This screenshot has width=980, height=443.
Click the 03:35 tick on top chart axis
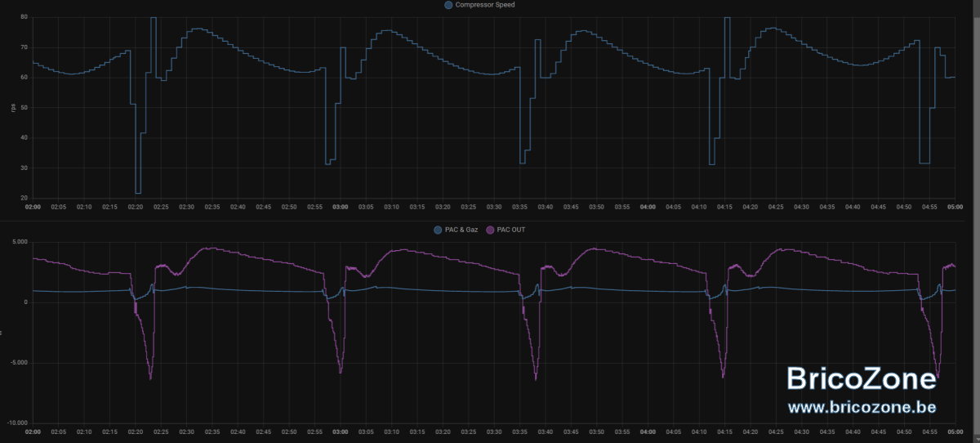point(520,207)
